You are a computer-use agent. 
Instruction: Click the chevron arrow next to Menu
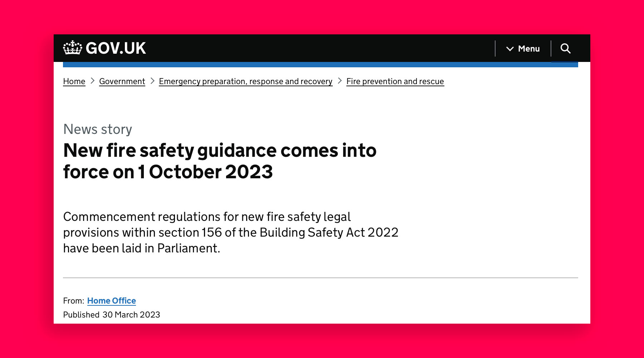point(510,49)
